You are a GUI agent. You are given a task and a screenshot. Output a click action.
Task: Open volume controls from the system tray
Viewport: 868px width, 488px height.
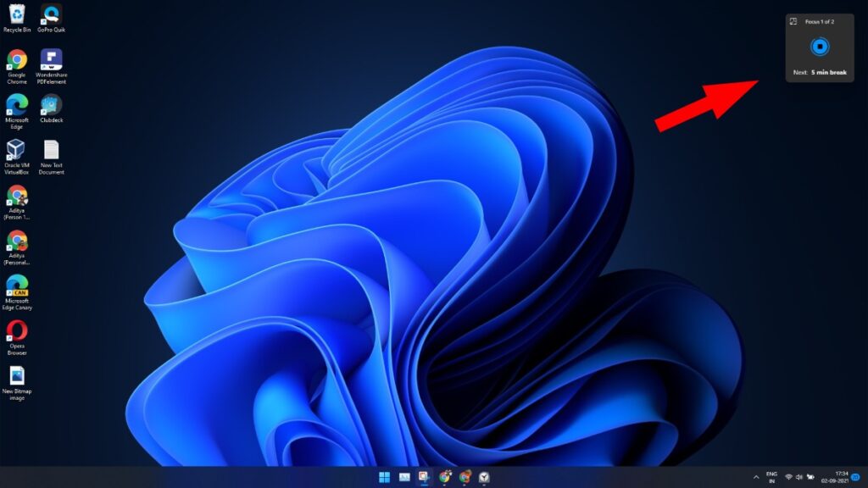[x=798, y=478]
